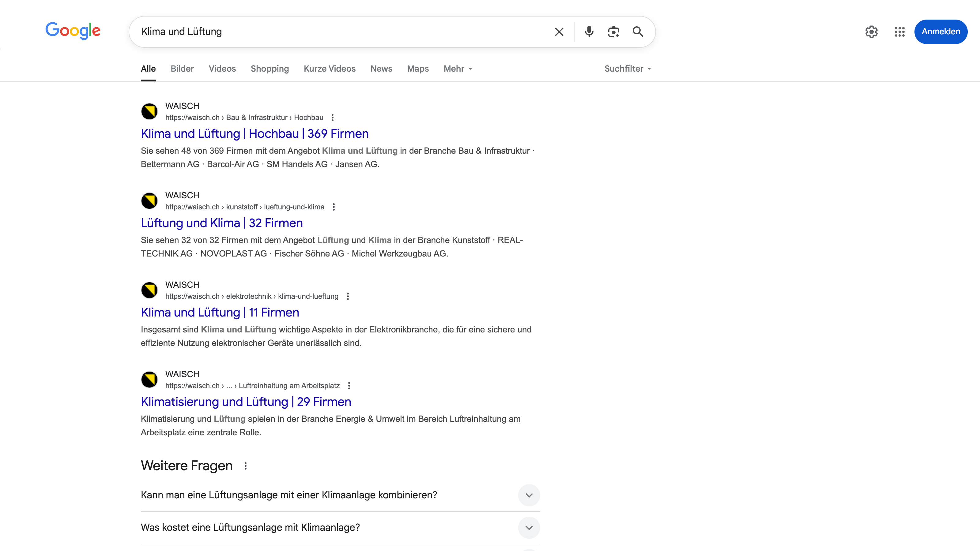Open the Mehr dropdown
Image resolution: width=980 pixels, height=551 pixels.
(x=458, y=69)
